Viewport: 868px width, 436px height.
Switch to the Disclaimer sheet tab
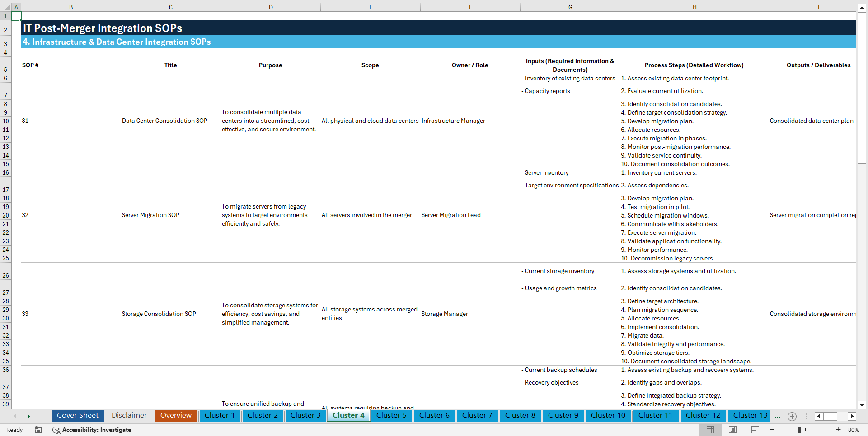click(129, 415)
